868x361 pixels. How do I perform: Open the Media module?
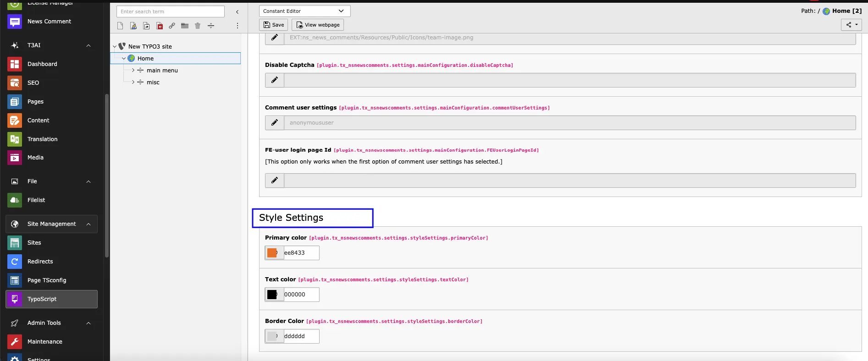[35, 158]
